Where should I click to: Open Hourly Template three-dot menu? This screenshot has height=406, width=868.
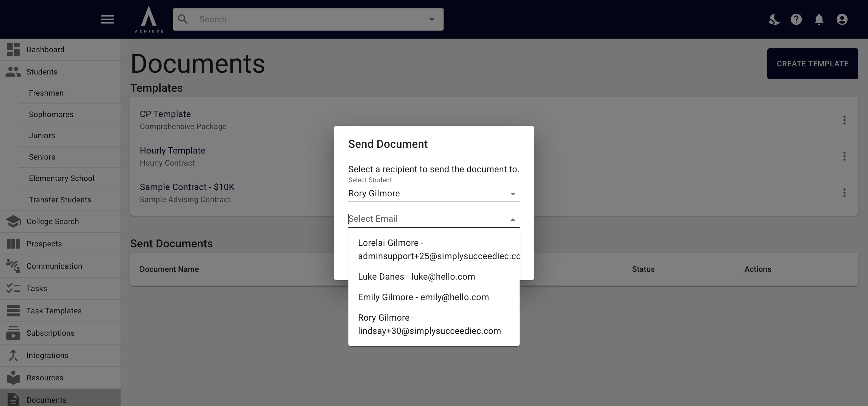(x=844, y=157)
